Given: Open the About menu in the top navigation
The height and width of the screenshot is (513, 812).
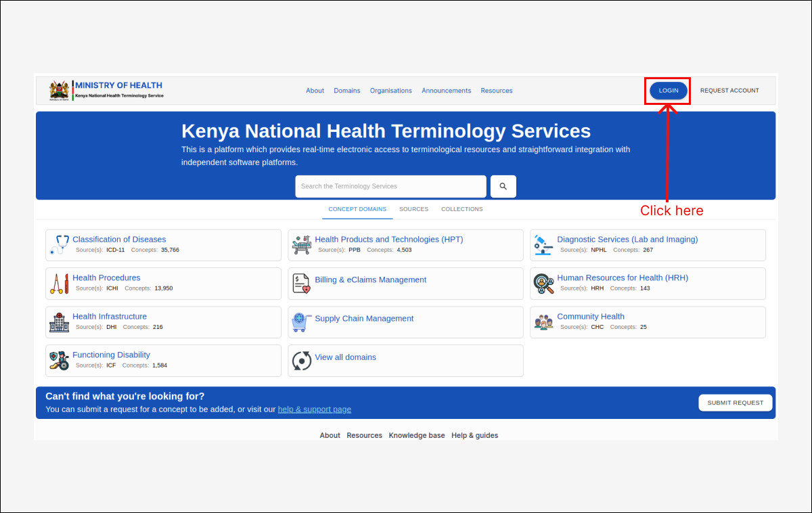Looking at the screenshot, I should click(x=315, y=91).
